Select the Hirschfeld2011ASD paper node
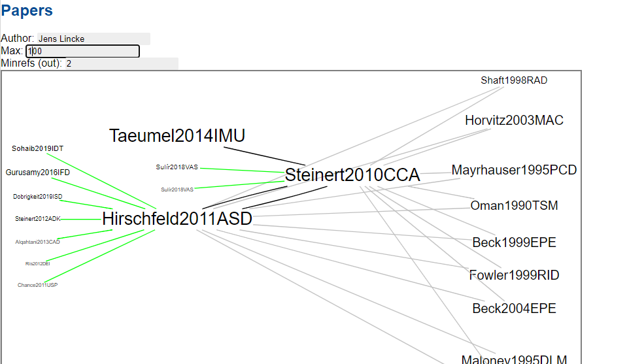Screen dimensions: 627x364 pyautogui.click(x=177, y=219)
